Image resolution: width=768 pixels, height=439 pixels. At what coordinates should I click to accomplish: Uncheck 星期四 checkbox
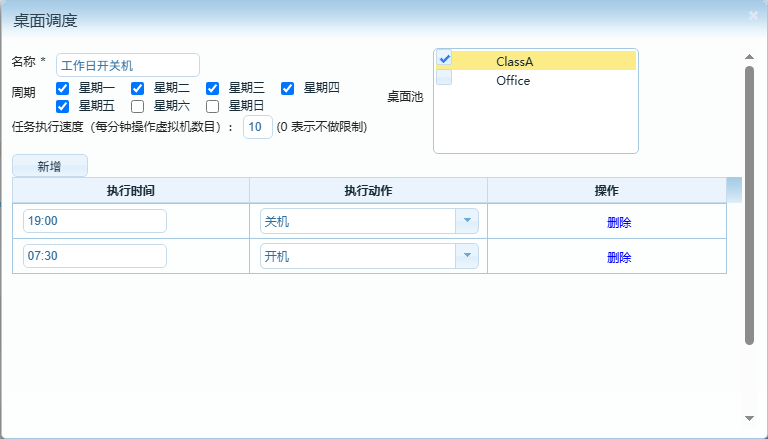[x=288, y=88]
